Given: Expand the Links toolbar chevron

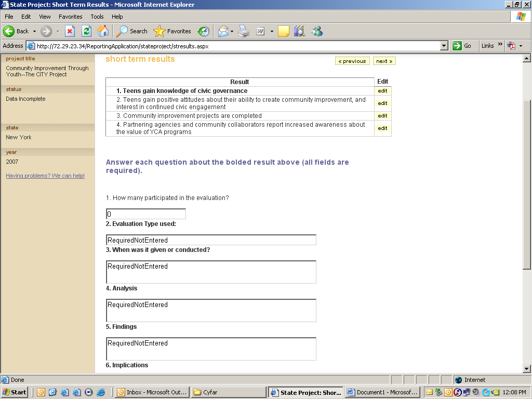Looking at the screenshot, I should pyautogui.click(x=500, y=45).
